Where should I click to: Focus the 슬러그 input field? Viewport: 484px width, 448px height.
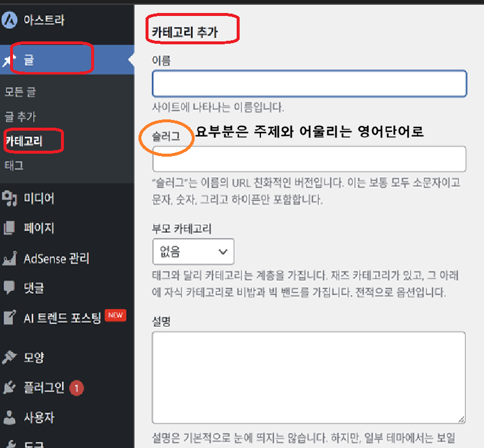coord(309,159)
